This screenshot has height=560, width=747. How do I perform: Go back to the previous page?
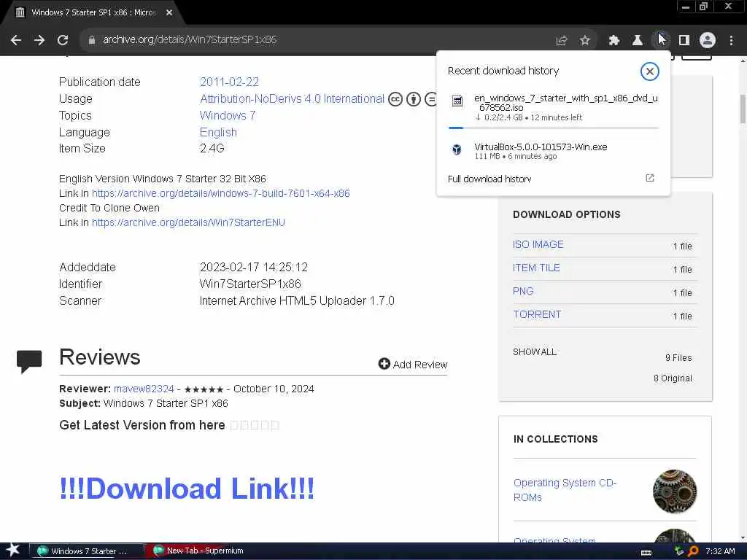(x=16, y=40)
